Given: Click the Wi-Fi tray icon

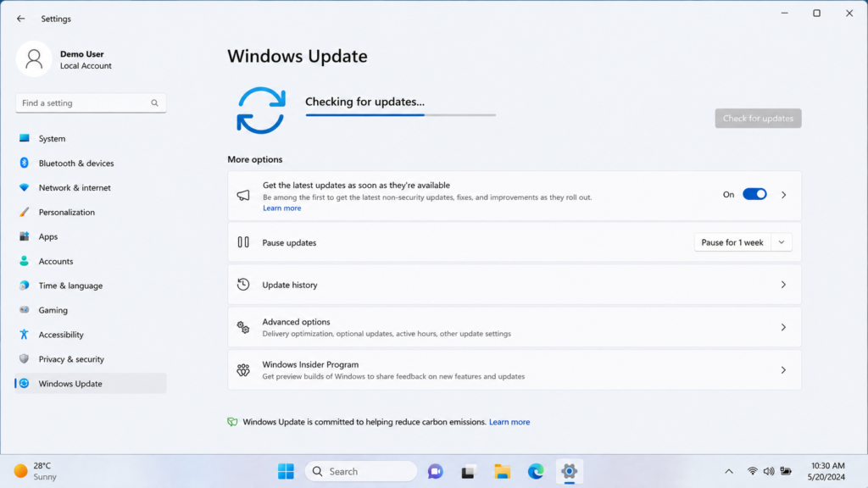Looking at the screenshot, I should [752, 471].
